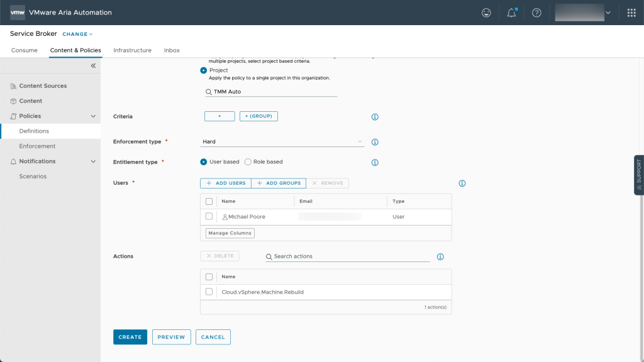Screen dimensions: 644x362
Task: Open the apps grid switcher icon
Action: point(631,13)
